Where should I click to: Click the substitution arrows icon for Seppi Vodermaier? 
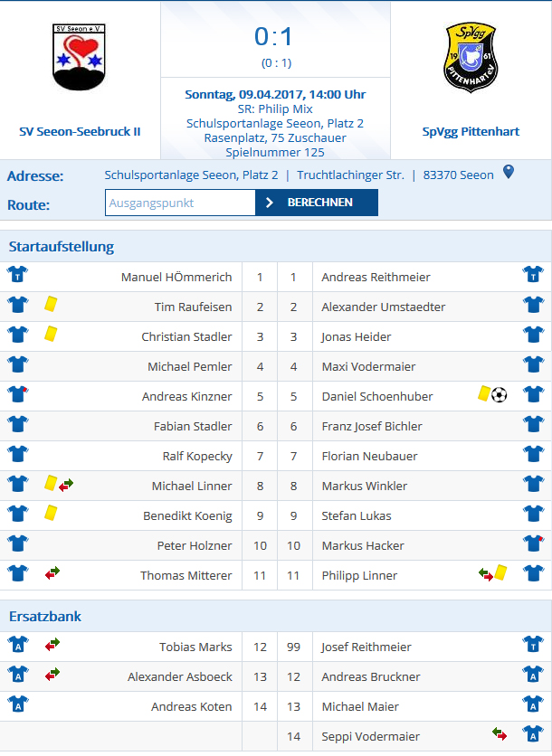500,734
